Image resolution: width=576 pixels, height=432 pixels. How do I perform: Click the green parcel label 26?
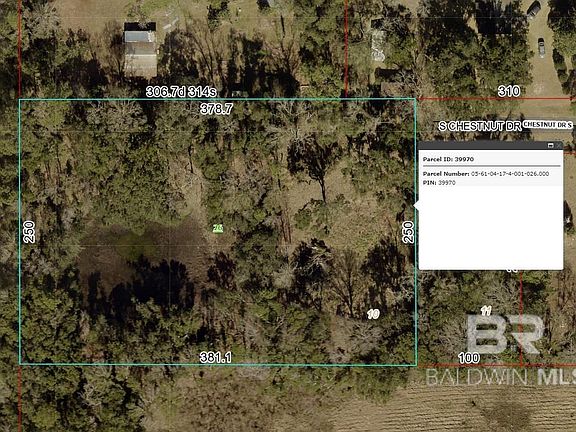pos(218,228)
